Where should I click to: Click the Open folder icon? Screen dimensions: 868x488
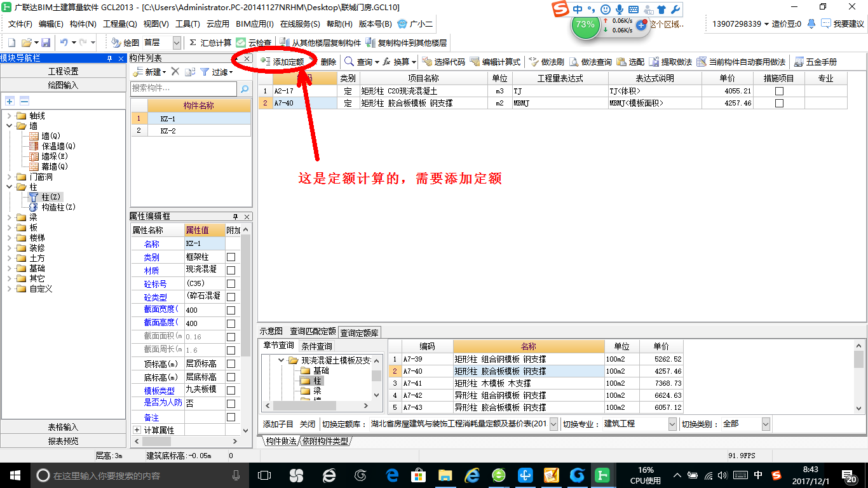pyautogui.click(x=27, y=43)
